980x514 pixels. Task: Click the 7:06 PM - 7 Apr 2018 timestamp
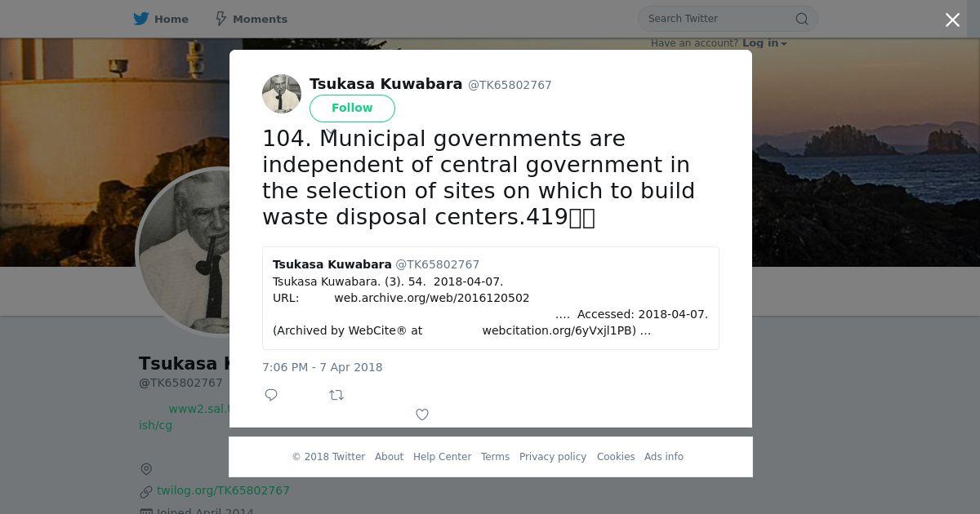(323, 367)
